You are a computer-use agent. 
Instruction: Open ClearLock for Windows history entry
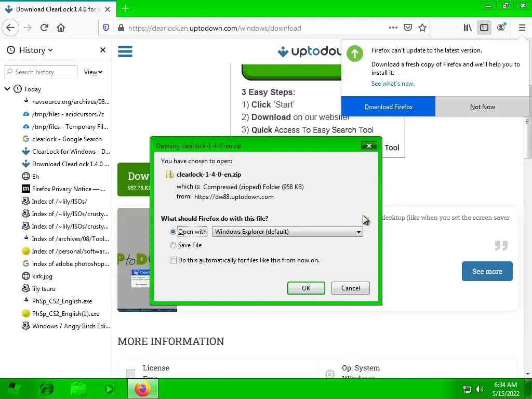click(x=66, y=151)
